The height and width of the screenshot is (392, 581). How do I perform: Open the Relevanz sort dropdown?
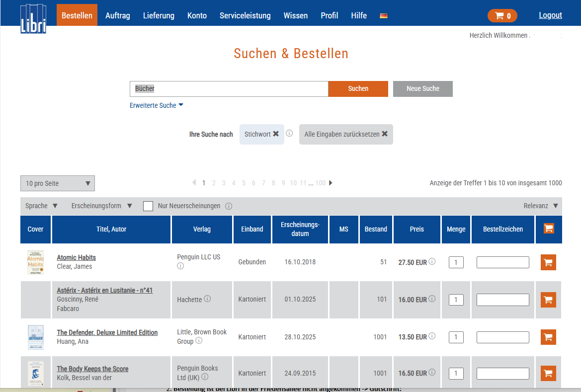541,206
